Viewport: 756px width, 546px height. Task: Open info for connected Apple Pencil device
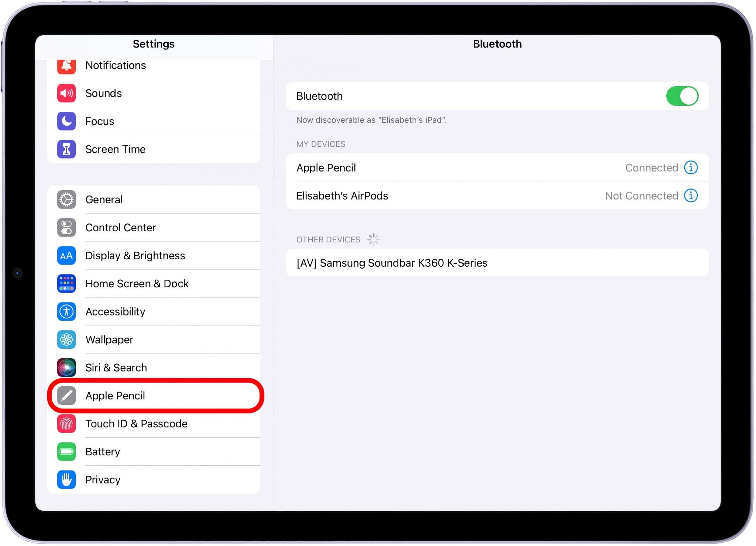[x=691, y=168]
